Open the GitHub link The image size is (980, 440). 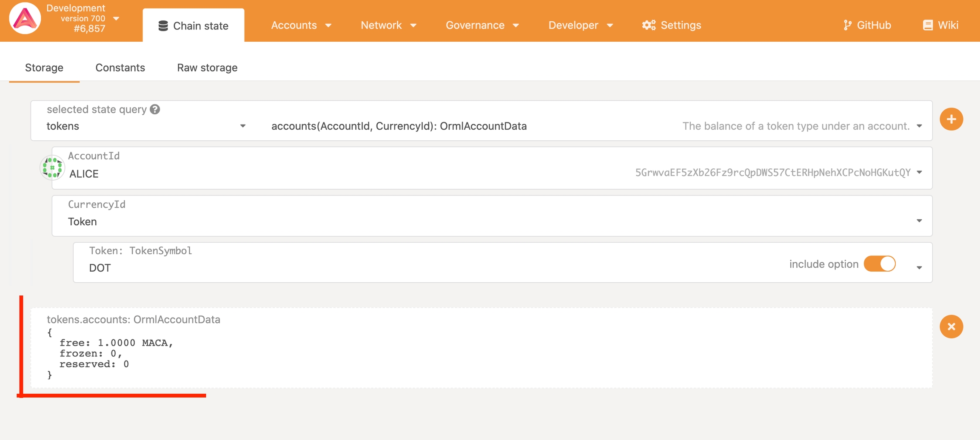pos(867,25)
